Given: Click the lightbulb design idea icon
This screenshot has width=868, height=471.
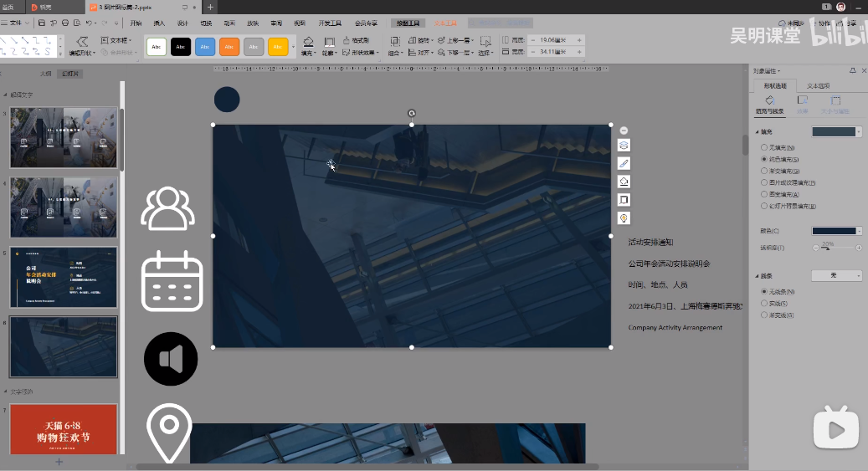Looking at the screenshot, I should (x=624, y=218).
